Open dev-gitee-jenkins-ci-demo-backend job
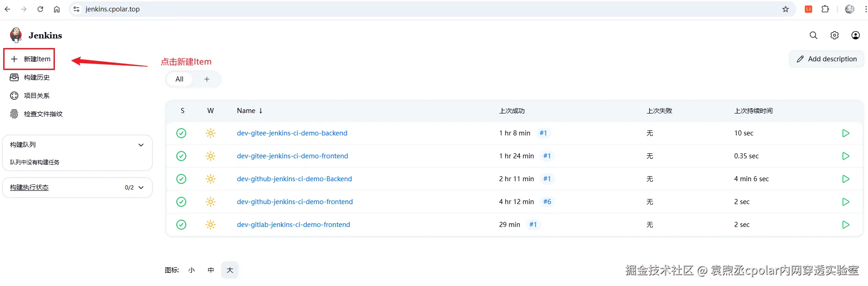868x286 pixels. point(292,133)
